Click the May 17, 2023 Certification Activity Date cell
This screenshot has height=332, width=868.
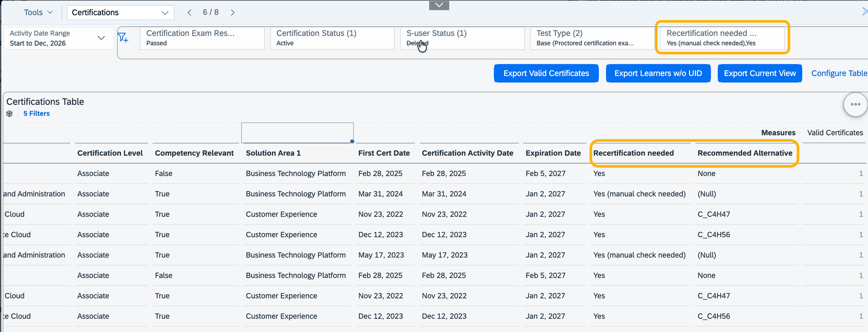444,255
